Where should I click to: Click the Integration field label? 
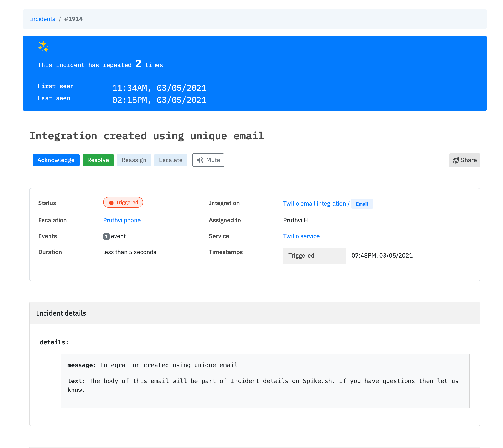coord(224,203)
